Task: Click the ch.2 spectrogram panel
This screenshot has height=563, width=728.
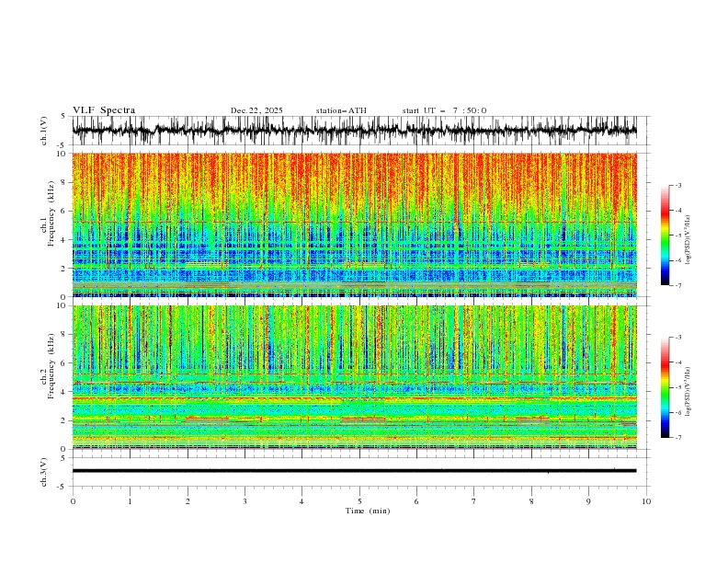Action: [354, 377]
